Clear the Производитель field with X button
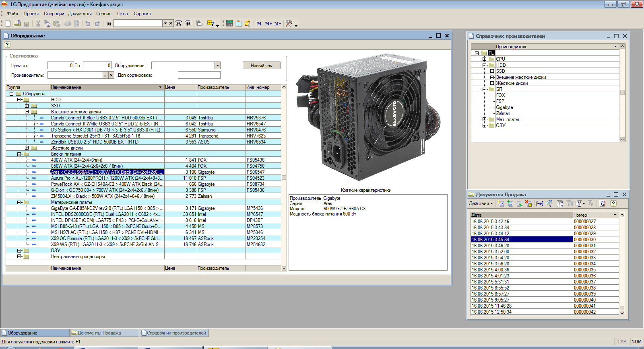Screen dimensions: 644x349 (x=111, y=75)
